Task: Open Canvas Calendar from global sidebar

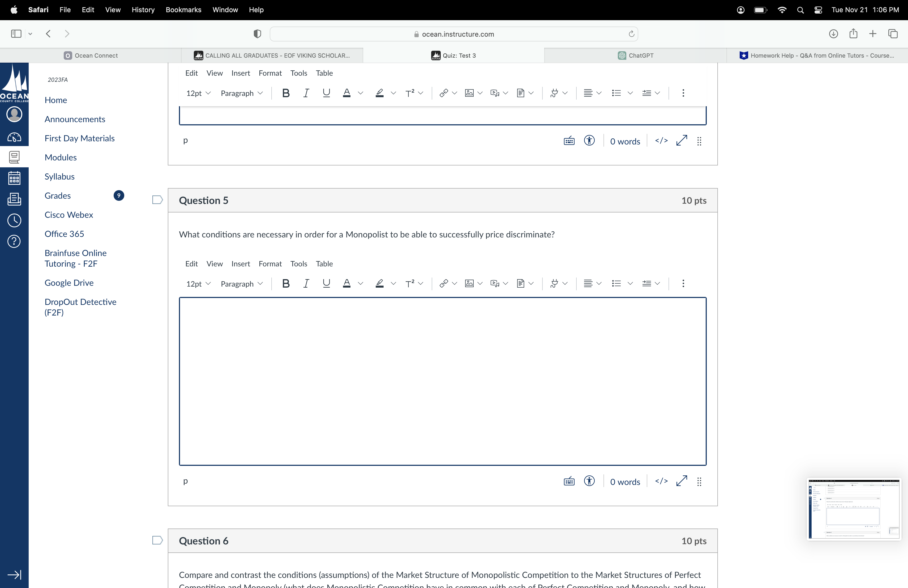Action: (14, 178)
